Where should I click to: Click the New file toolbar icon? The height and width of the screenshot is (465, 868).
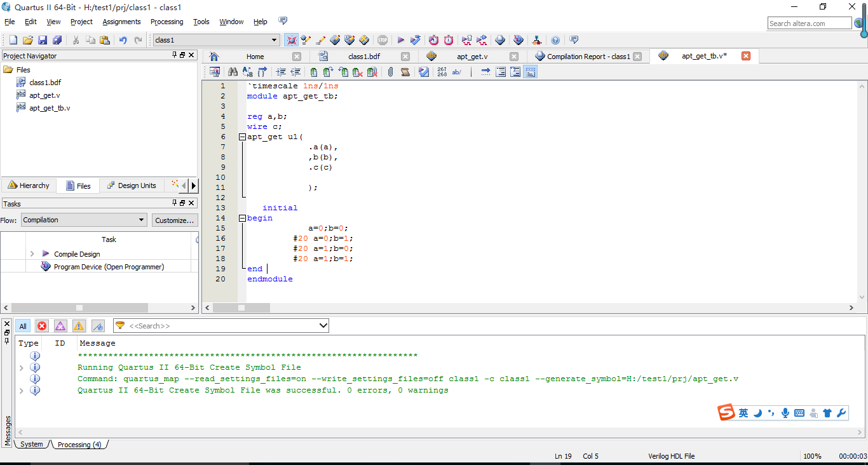pyautogui.click(x=13, y=40)
